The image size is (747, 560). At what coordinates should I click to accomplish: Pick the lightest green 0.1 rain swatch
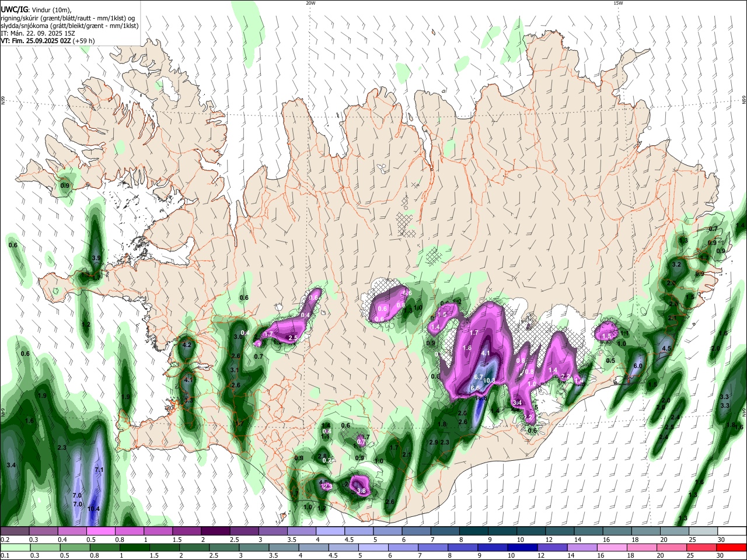pyautogui.click(x=15, y=547)
